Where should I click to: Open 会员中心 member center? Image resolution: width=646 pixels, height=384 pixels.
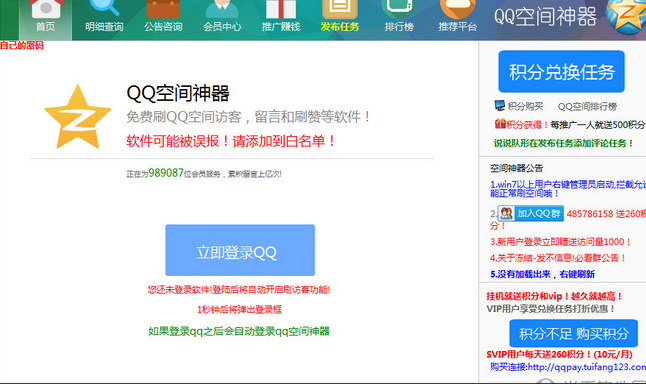tap(222, 27)
